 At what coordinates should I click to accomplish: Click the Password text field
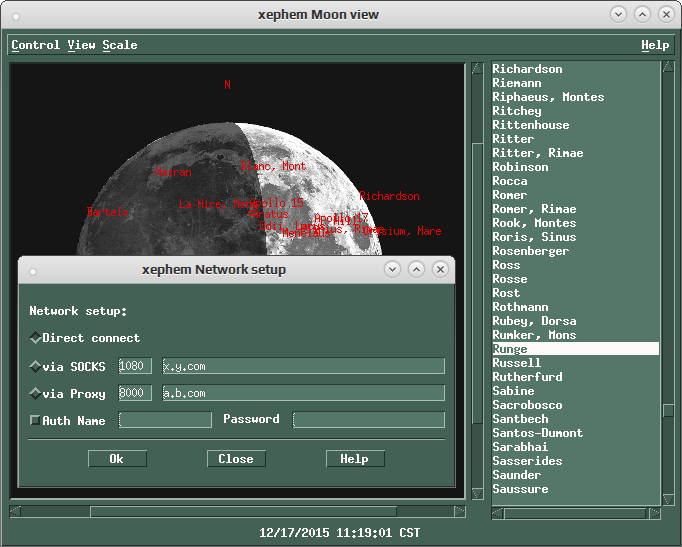tap(369, 420)
